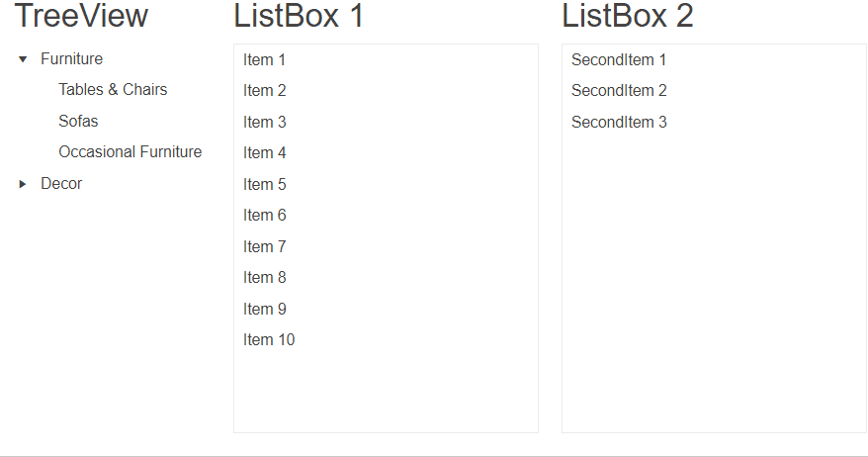Pick SecondItem 3 in ListBox 2
Screen dimensions: 868x457
click(619, 123)
